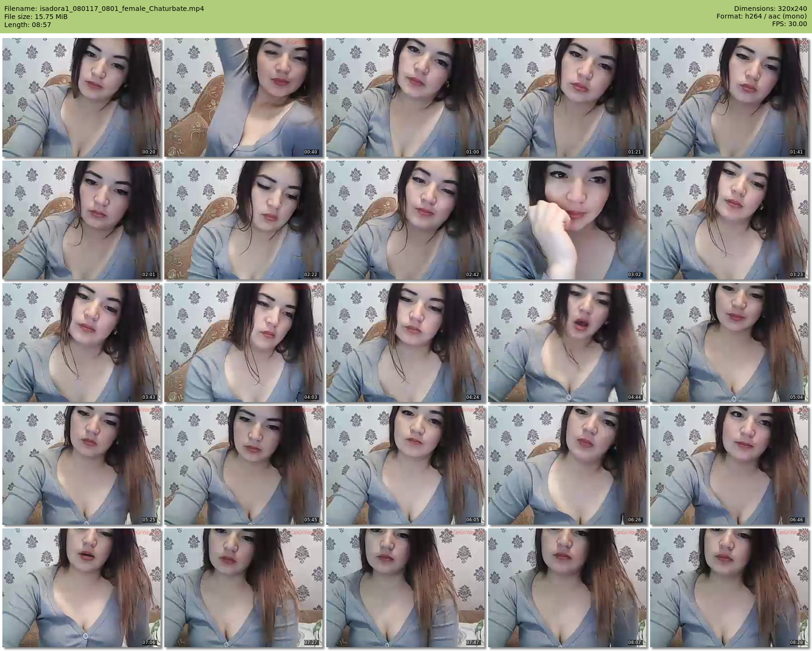Select the 03:23 frame thumbnail
812x651 pixels.
point(729,220)
